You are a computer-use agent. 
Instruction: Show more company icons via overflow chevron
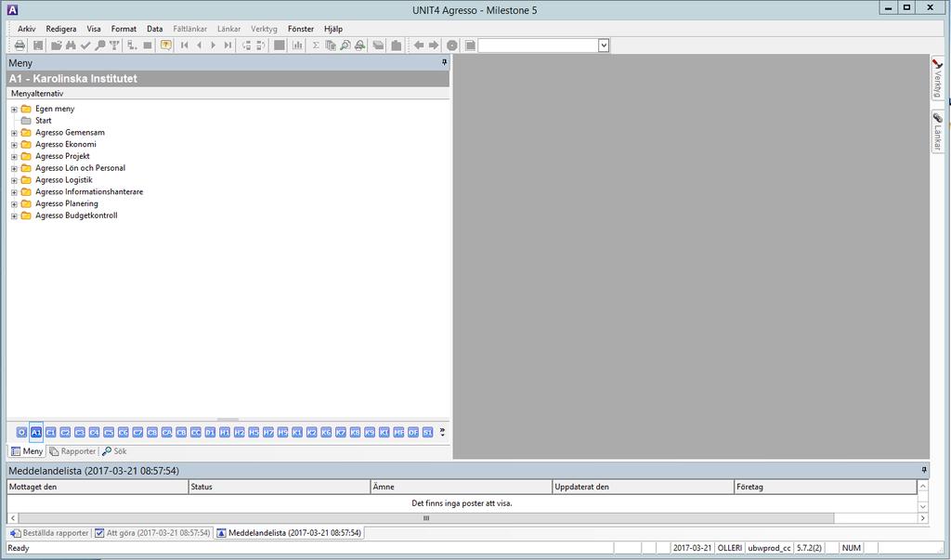(x=442, y=432)
